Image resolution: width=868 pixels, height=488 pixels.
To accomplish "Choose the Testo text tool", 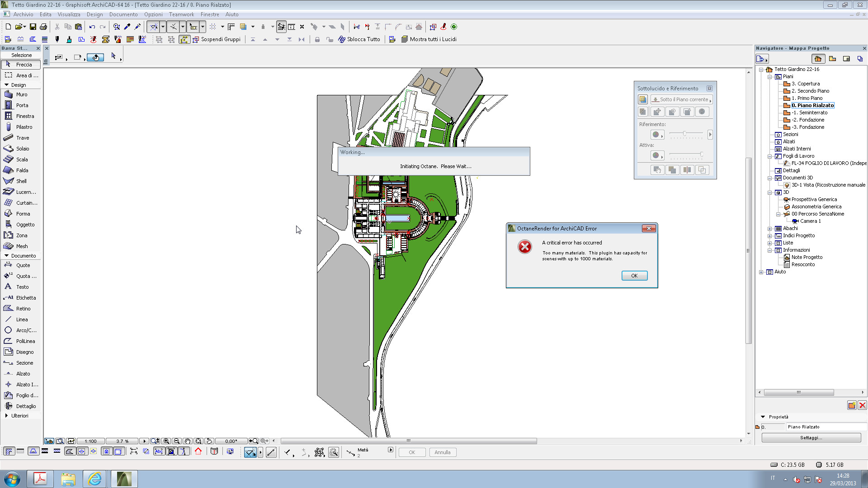I will point(21,287).
